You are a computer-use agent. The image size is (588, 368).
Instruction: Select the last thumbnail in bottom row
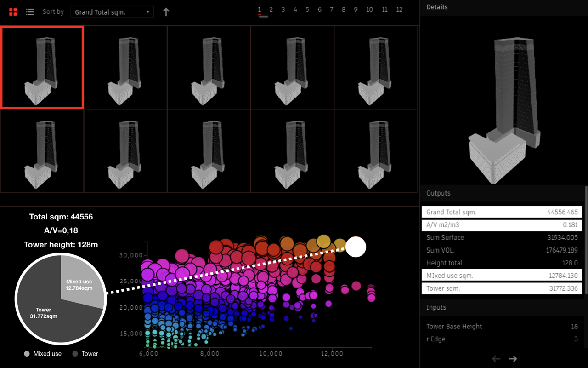click(x=375, y=151)
